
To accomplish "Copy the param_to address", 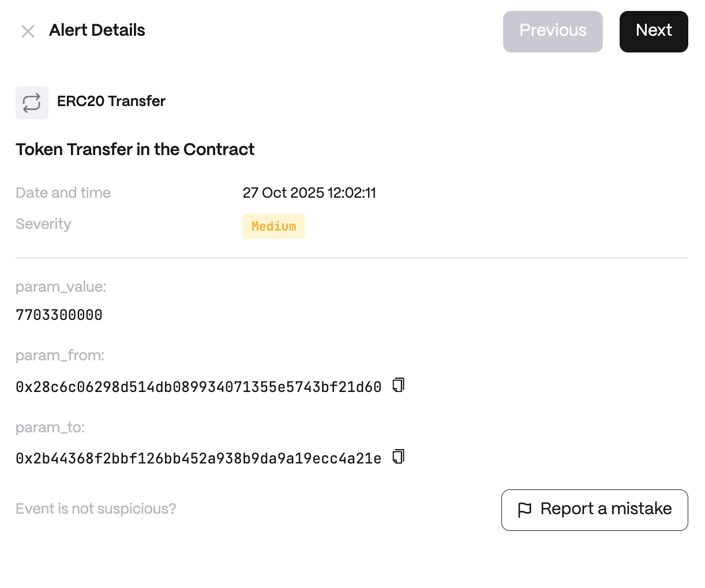I will [399, 457].
